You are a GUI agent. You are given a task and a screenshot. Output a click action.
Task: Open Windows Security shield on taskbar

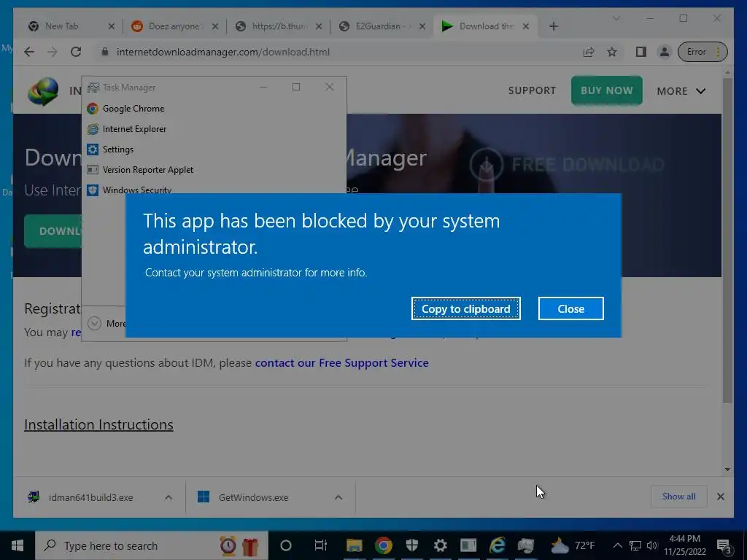tap(411, 545)
